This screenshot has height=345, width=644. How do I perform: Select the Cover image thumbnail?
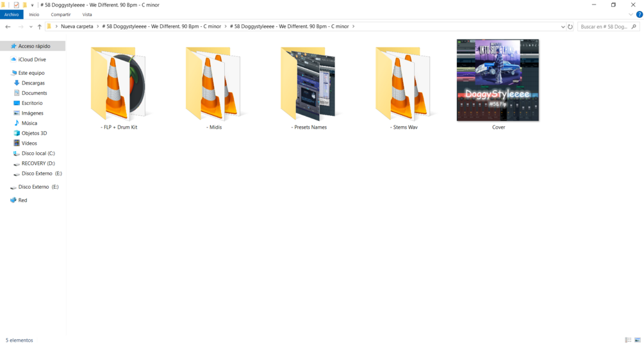coord(498,80)
